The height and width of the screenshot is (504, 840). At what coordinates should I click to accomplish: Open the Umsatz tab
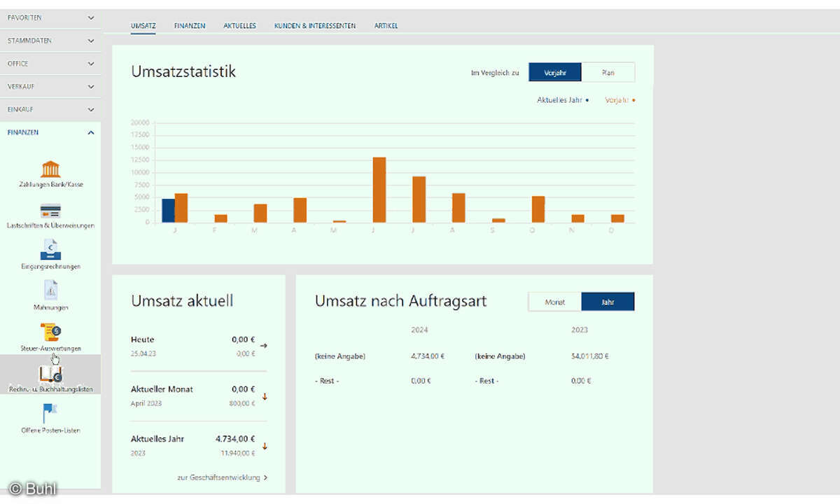[143, 26]
